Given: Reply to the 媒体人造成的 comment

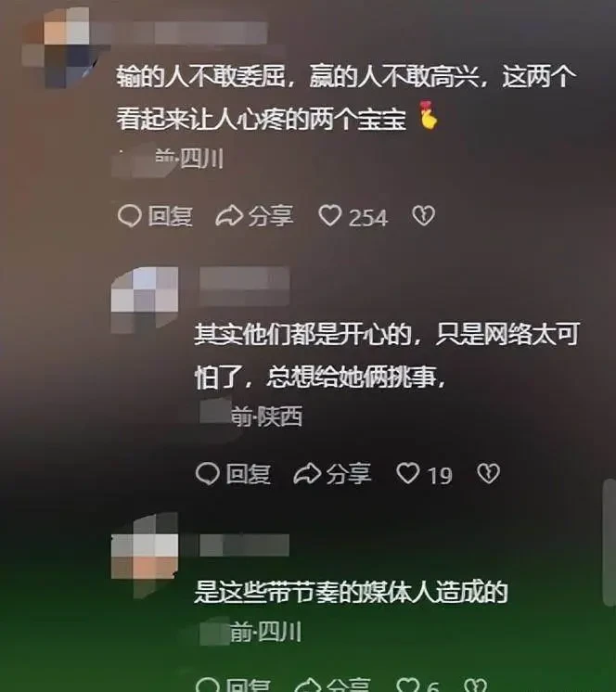Looking at the screenshot, I should click(x=233, y=685).
